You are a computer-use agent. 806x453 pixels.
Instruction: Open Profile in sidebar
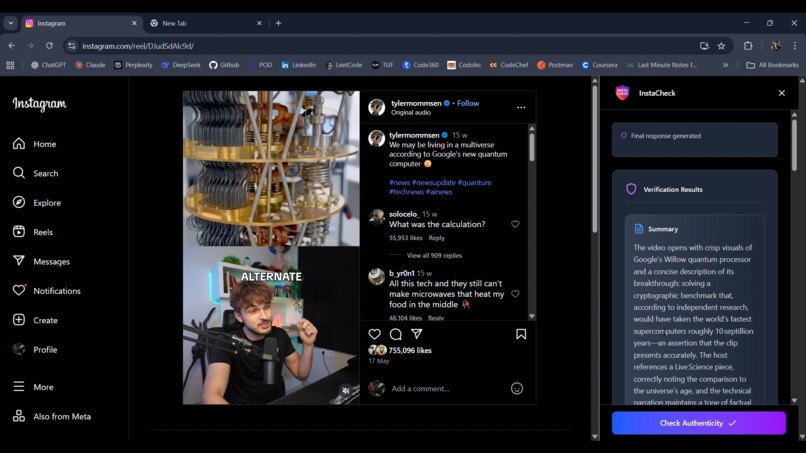pos(35,350)
